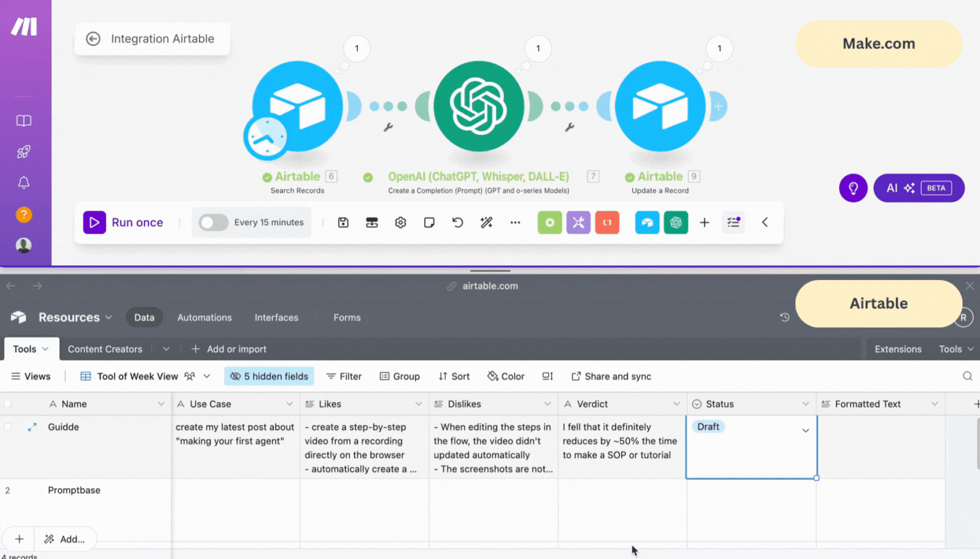This screenshot has width=980, height=559.
Task: Open the 5 hidden fields menu
Action: click(x=269, y=377)
